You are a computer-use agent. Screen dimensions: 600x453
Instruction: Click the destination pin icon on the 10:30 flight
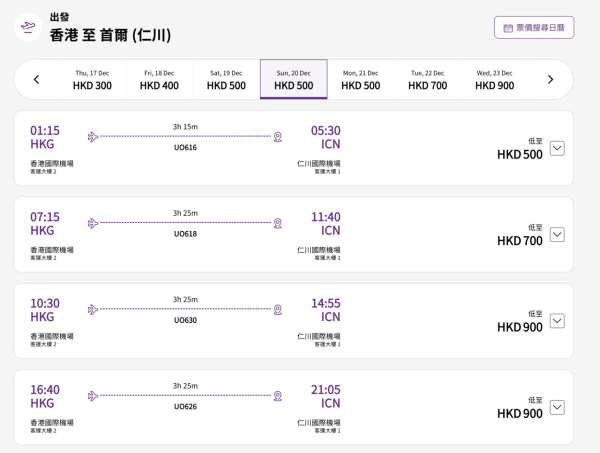tap(278, 310)
